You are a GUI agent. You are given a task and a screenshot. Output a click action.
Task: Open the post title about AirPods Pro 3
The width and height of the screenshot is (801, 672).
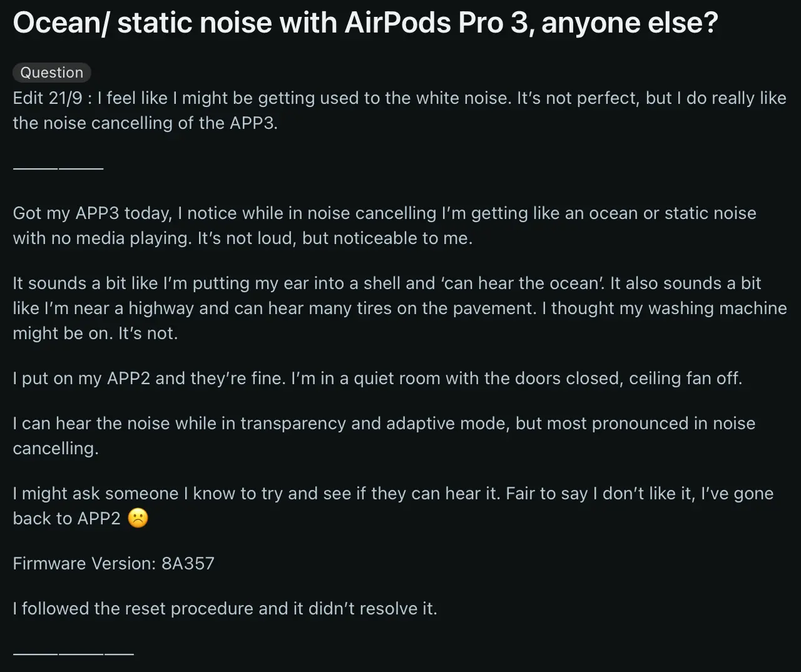(x=365, y=23)
